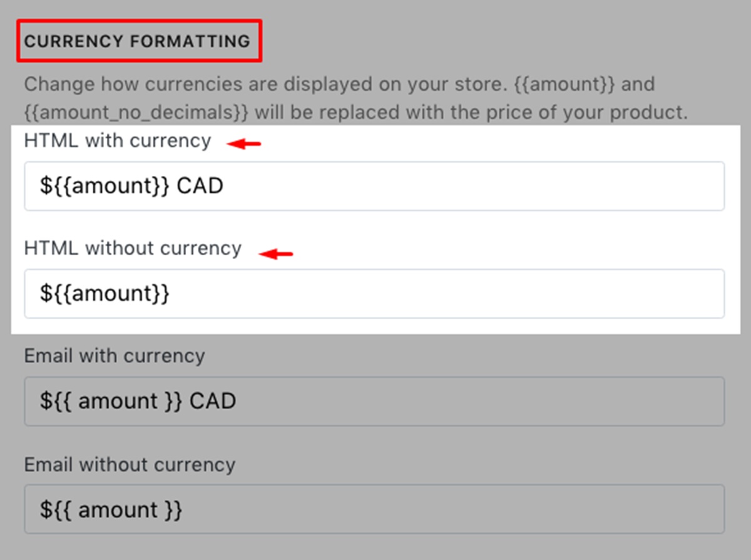Click the red arrow beside HTML without currency

tap(276, 253)
